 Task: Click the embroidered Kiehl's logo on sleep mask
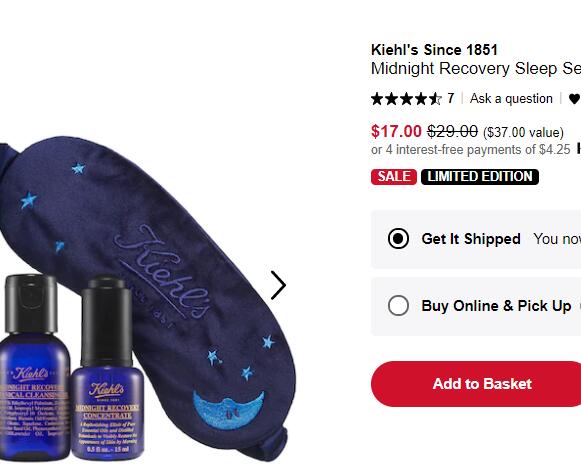point(163,272)
